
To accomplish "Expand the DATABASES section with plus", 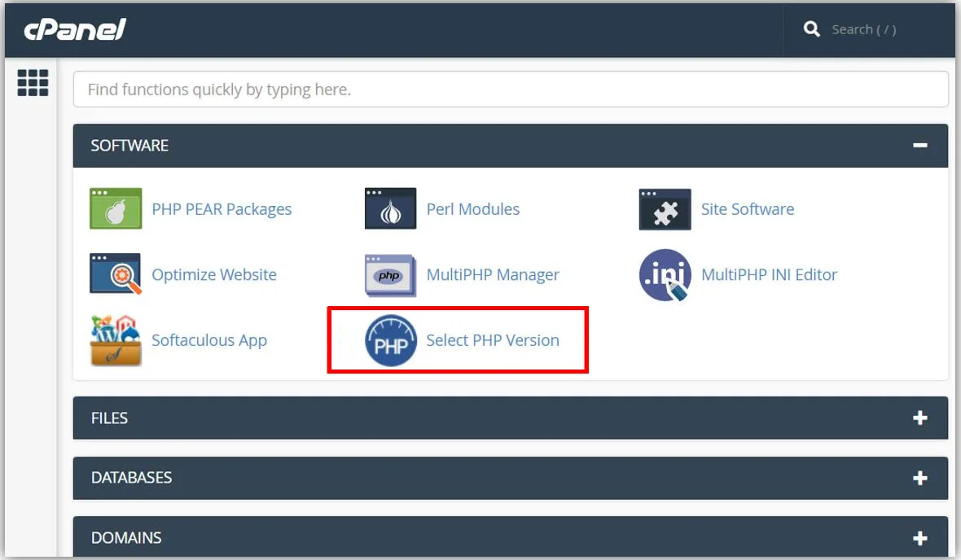I will coord(919,478).
